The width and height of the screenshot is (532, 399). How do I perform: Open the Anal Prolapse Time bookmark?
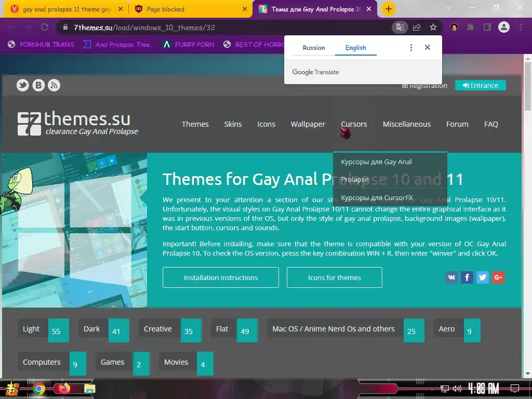119,45
